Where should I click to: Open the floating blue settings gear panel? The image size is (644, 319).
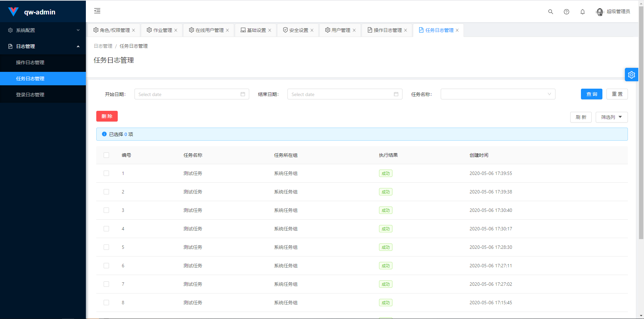(632, 75)
